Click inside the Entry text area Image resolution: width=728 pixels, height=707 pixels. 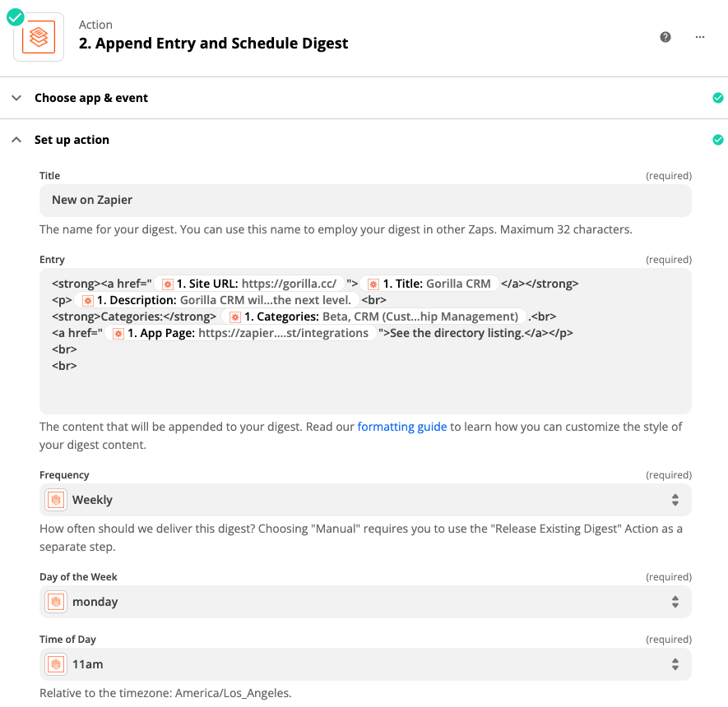click(x=365, y=341)
